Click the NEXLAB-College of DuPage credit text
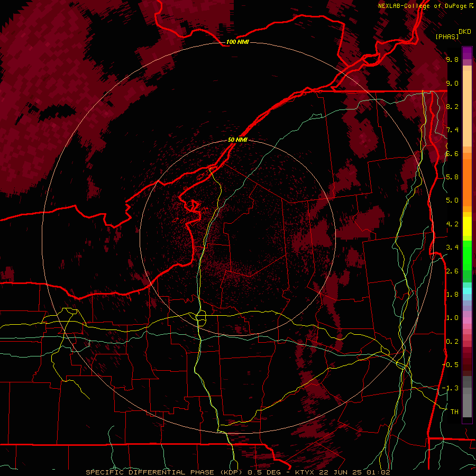The width and height of the screenshot is (476, 476). point(423,6)
